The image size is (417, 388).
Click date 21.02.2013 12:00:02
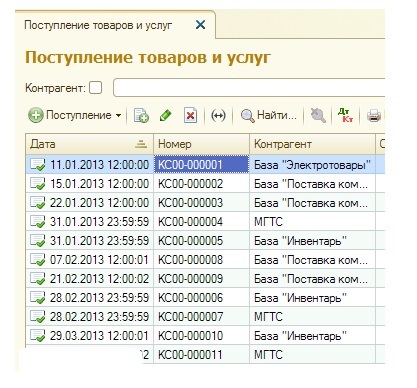(x=99, y=279)
